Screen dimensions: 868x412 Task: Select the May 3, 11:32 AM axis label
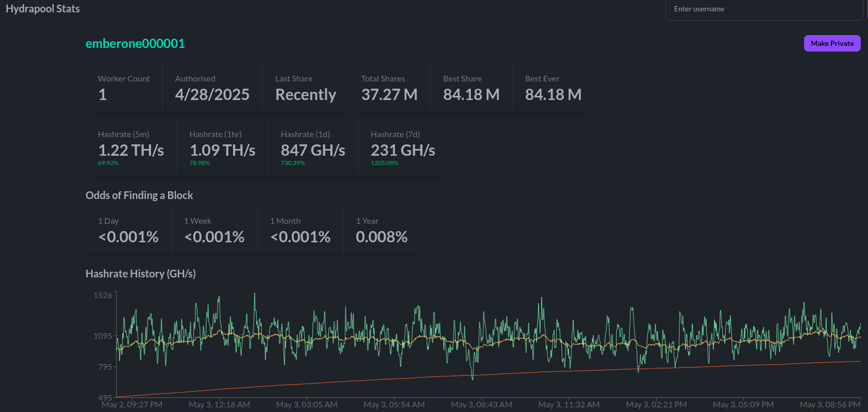569,405
